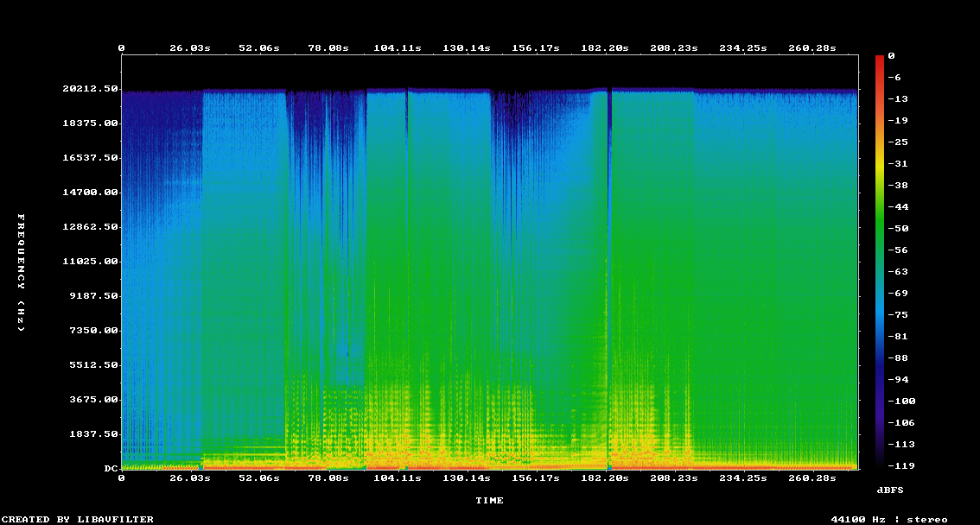Click the -81 level on the dBFS scale
The height and width of the screenshot is (525, 980).
click(x=897, y=336)
